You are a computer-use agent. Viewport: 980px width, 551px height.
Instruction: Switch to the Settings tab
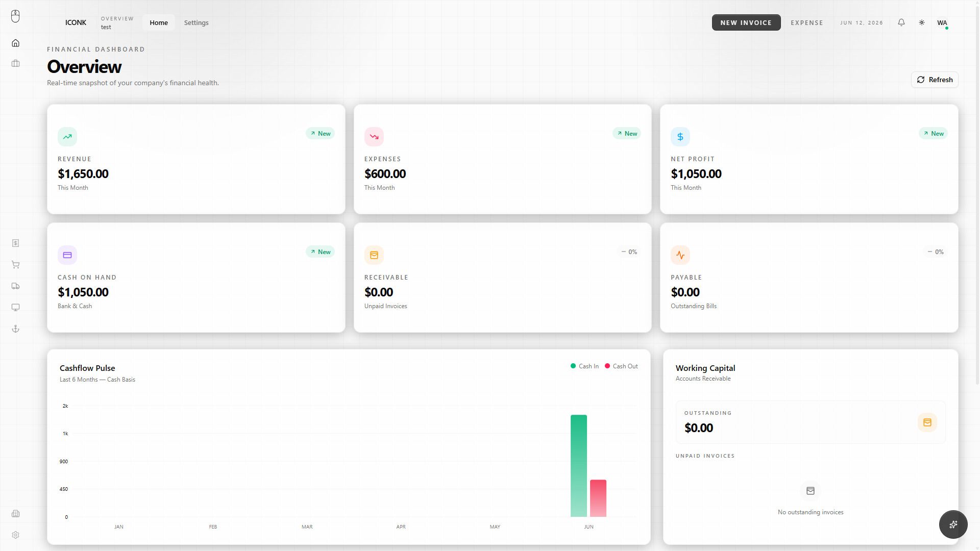[196, 22]
